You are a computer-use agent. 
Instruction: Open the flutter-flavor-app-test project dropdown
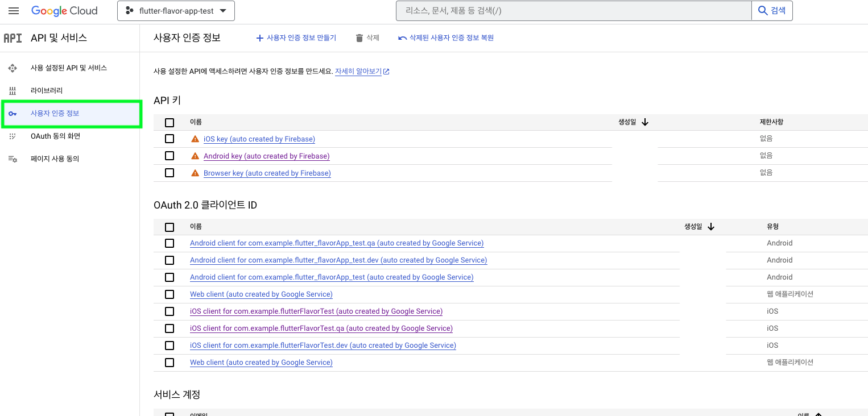point(176,11)
